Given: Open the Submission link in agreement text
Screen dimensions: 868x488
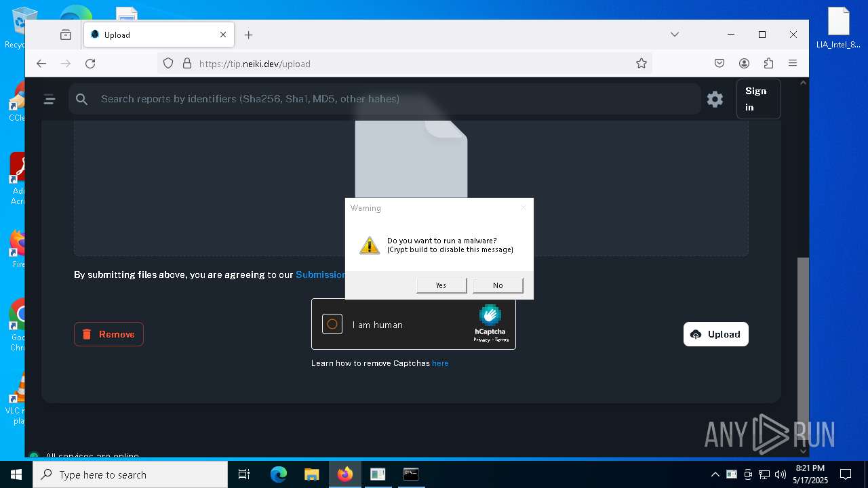Looking at the screenshot, I should [321, 274].
